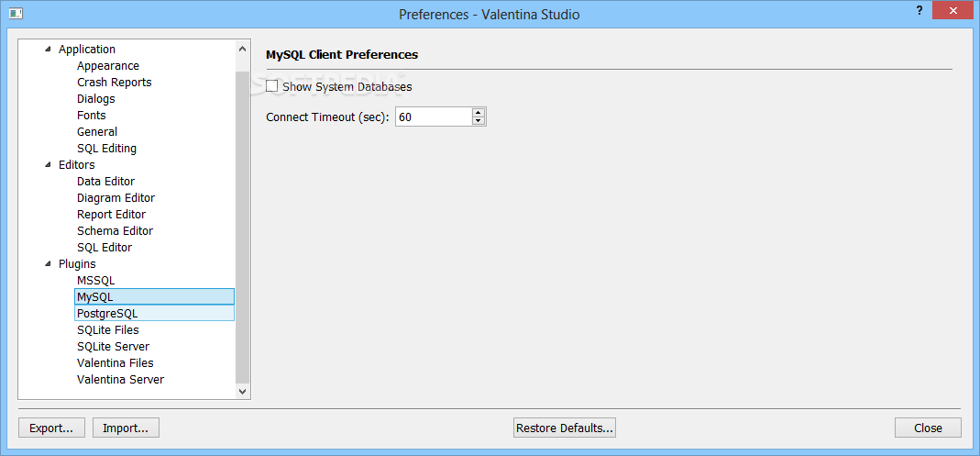The image size is (980, 456).
Task: Click the Connect Timeout input field
Action: pos(434,117)
